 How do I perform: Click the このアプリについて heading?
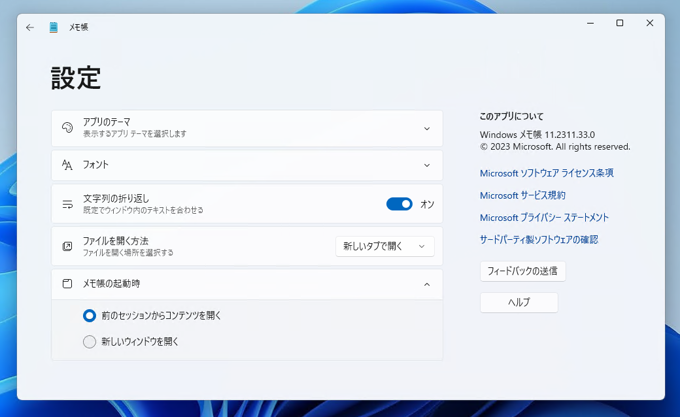(x=512, y=116)
